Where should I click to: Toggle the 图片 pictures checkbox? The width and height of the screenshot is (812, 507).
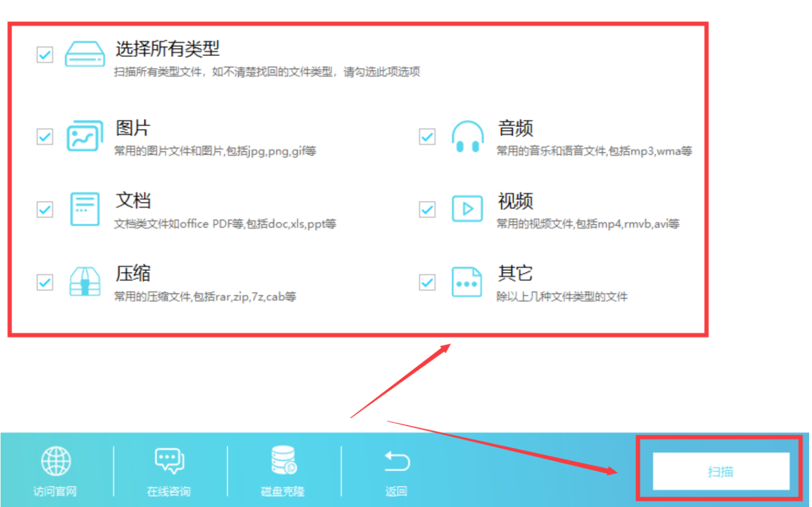[45, 137]
